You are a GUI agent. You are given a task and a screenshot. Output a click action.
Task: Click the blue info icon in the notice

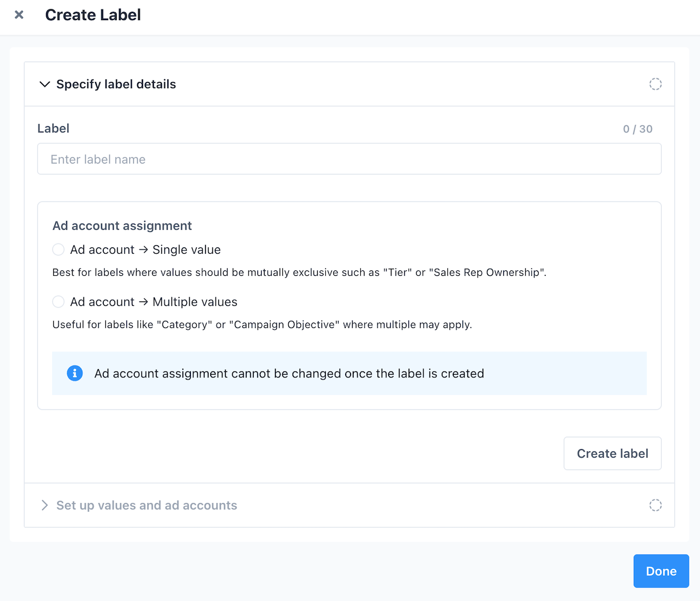coord(75,373)
